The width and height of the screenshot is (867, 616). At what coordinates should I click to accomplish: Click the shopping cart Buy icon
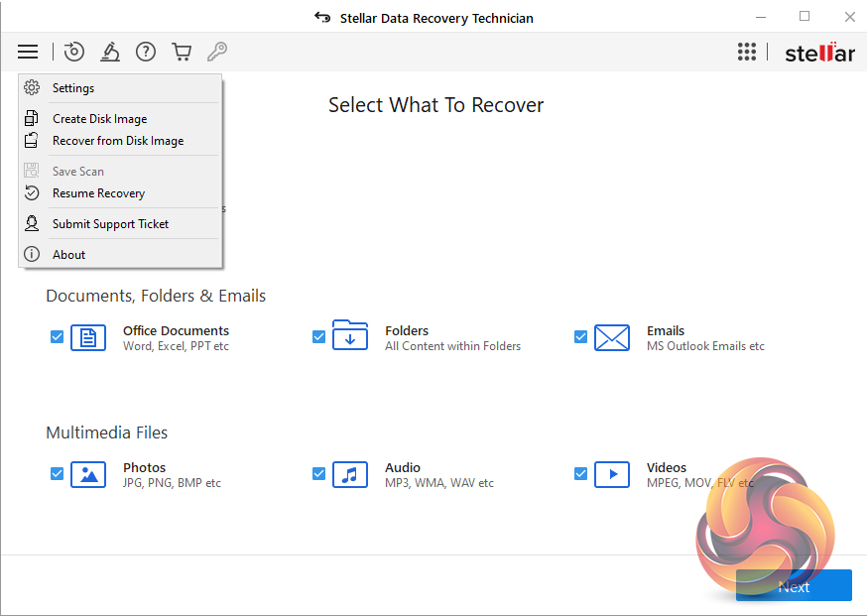pyautogui.click(x=182, y=52)
